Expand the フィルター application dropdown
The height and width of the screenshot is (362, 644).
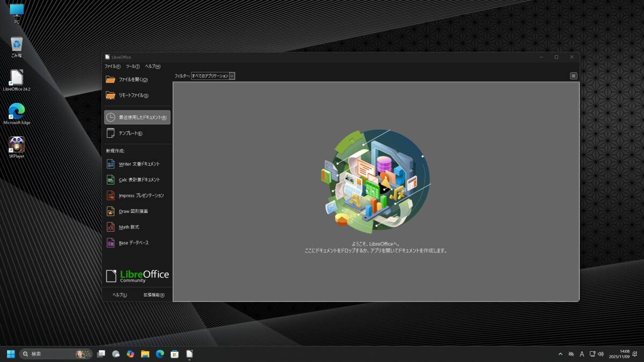point(232,76)
